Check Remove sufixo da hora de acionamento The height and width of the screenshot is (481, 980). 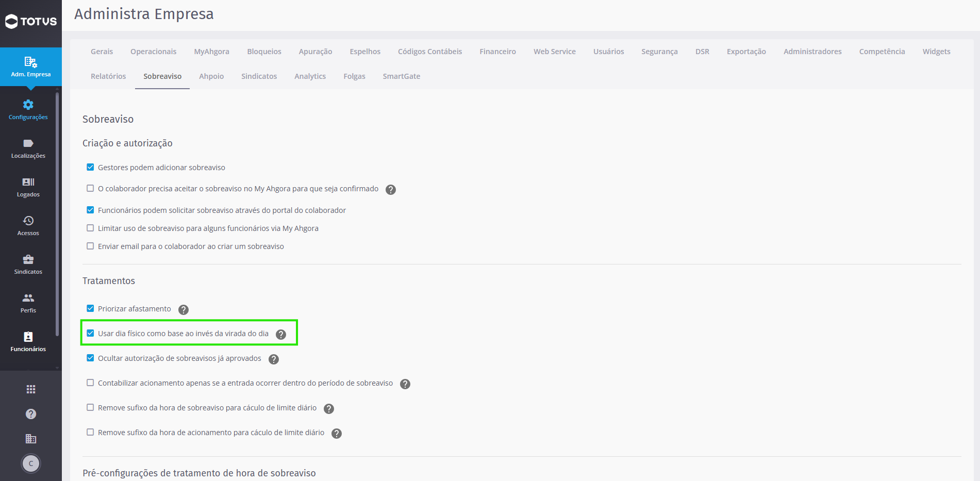(x=90, y=432)
